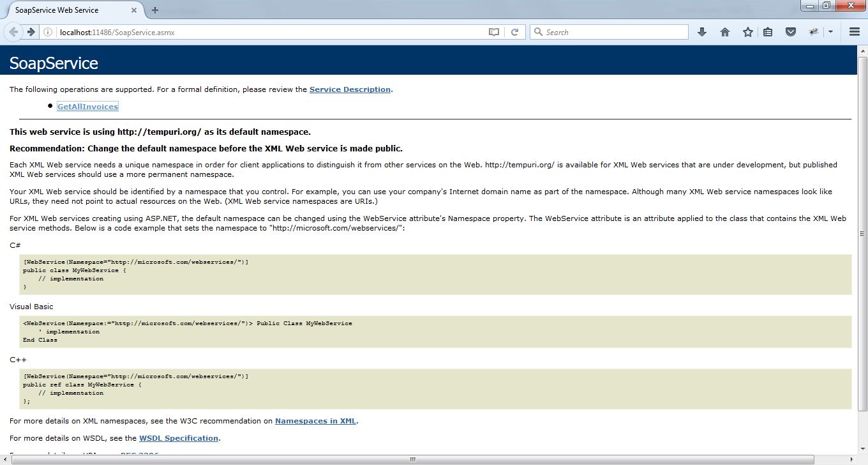Reload the current page
This screenshot has height=465, width=868.
[x=514, y=32]
